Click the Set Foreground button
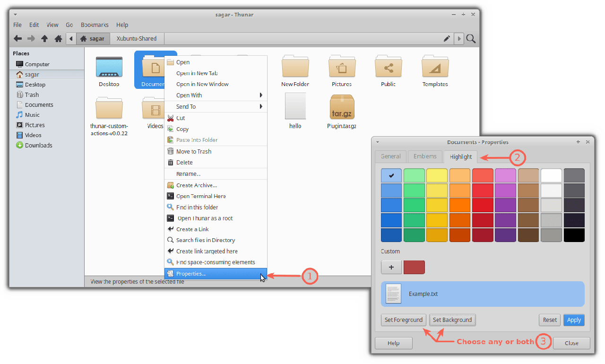This screenshot has width=605, height=364. [x=403, y=320]
